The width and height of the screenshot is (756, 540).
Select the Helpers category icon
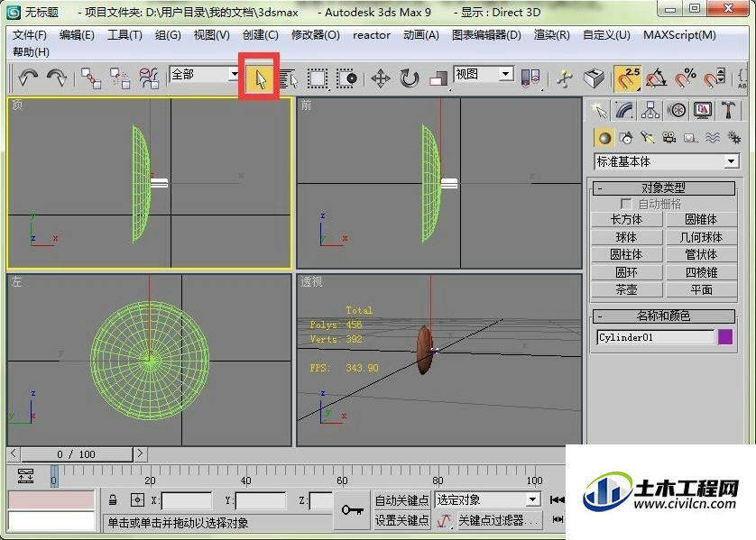tap(691, 138)
